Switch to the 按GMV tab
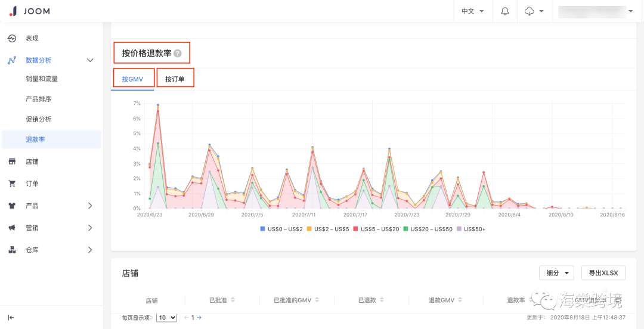 (132, 79)
